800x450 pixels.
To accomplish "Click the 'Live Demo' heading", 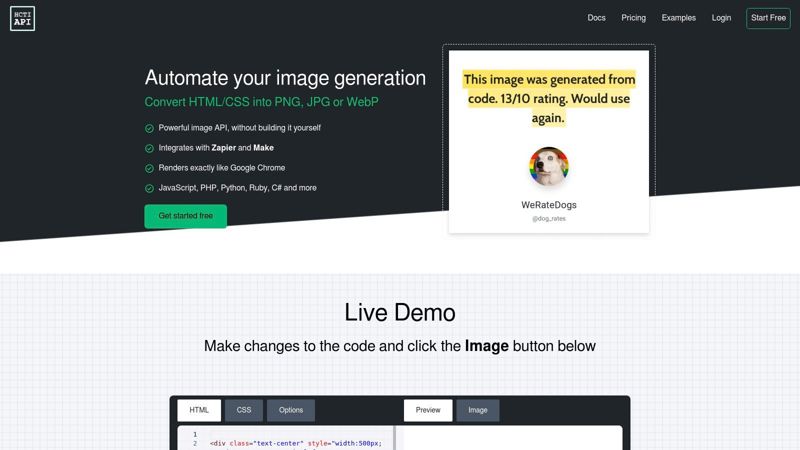I will pyautogui.click(x=400, y=313).
